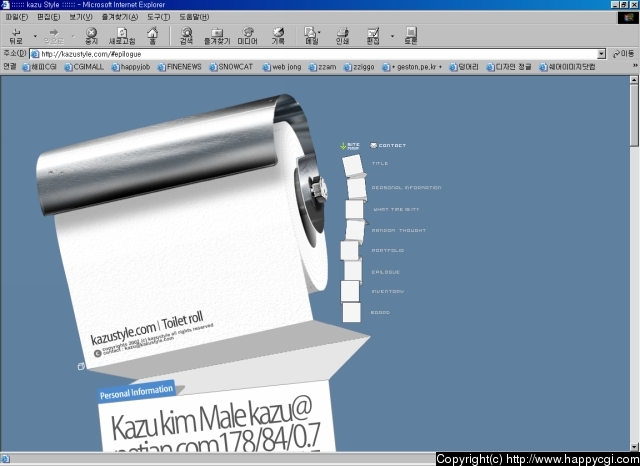The height and width of the screenshot is (466, 640).
Task: Open the Edit (편집) button dropdown arrow
Action: click(x=392, y=36)
